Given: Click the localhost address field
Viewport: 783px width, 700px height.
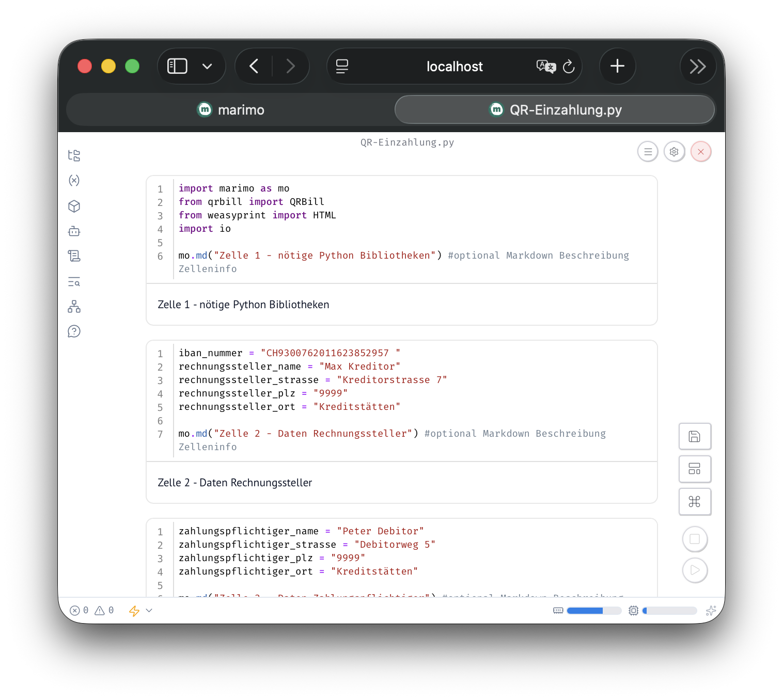Looking at the screenshot, I should point(455,66).
